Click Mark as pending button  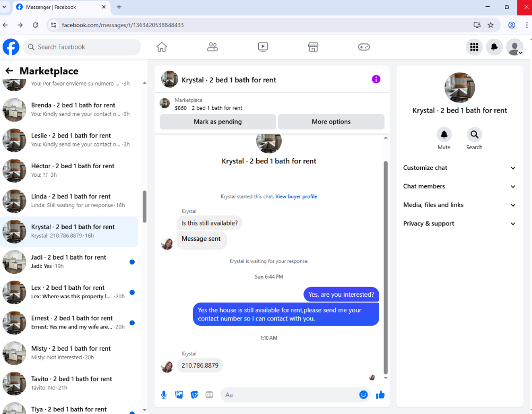pos(217,122)
